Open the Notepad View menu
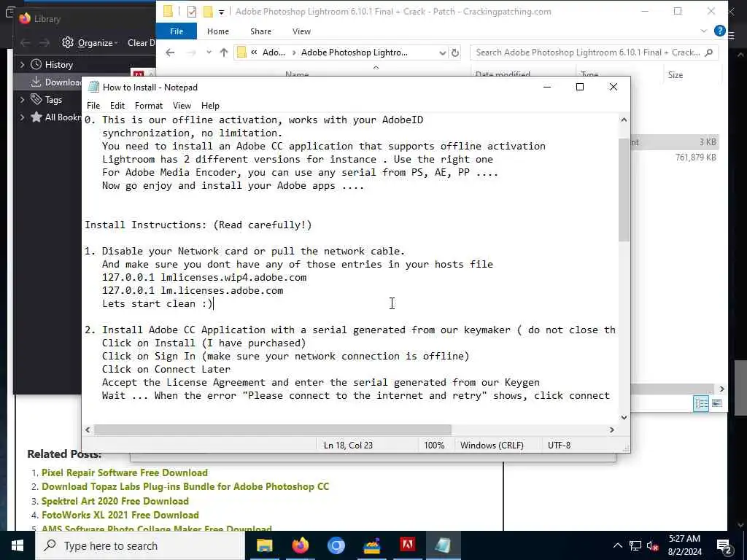Image resolution: width=747 pixels, height=560 pixels. click(182, 106)
